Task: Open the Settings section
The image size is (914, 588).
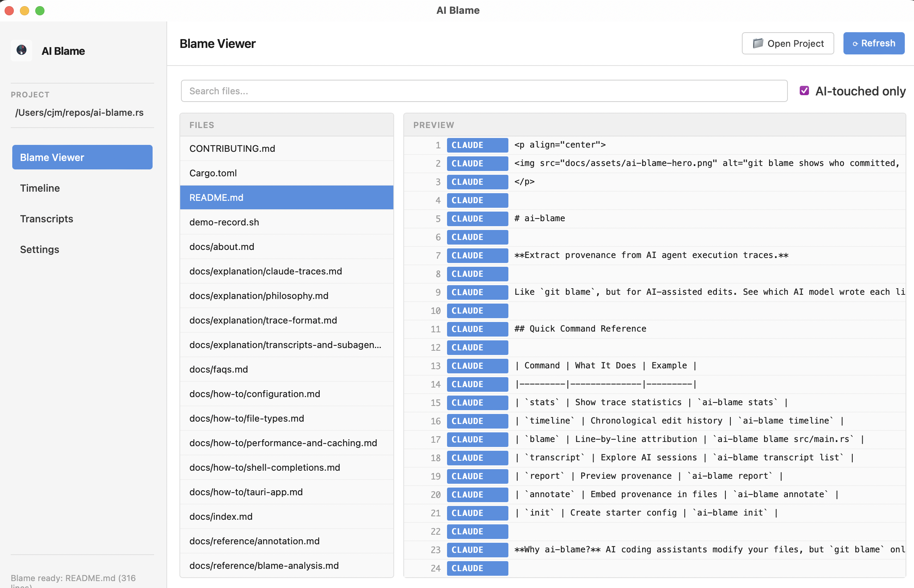Action: (x=39, y=249)
